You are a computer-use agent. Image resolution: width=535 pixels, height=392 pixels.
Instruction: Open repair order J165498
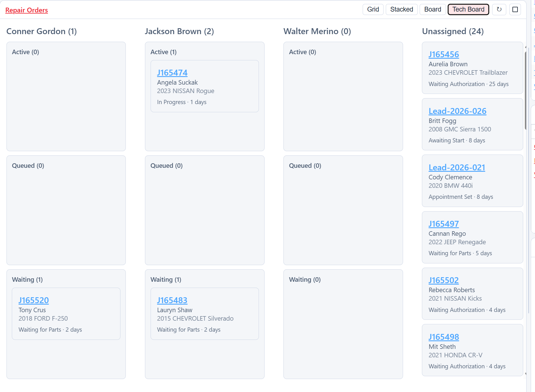[444, 337]
